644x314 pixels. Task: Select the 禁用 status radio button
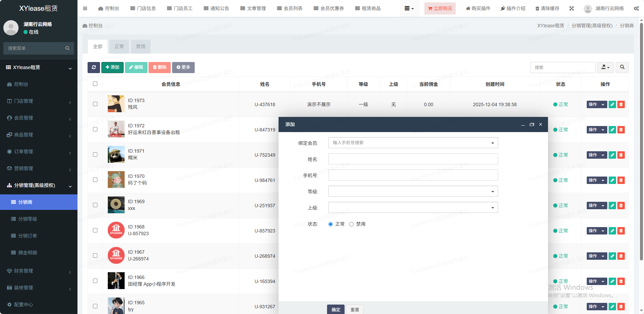coord(351,224)
